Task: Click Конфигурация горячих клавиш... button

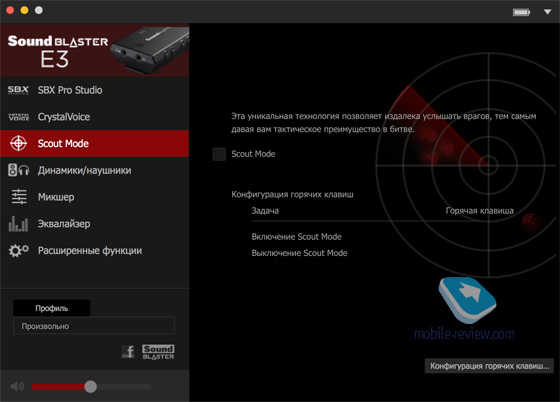Action: (x=489, y=366)
